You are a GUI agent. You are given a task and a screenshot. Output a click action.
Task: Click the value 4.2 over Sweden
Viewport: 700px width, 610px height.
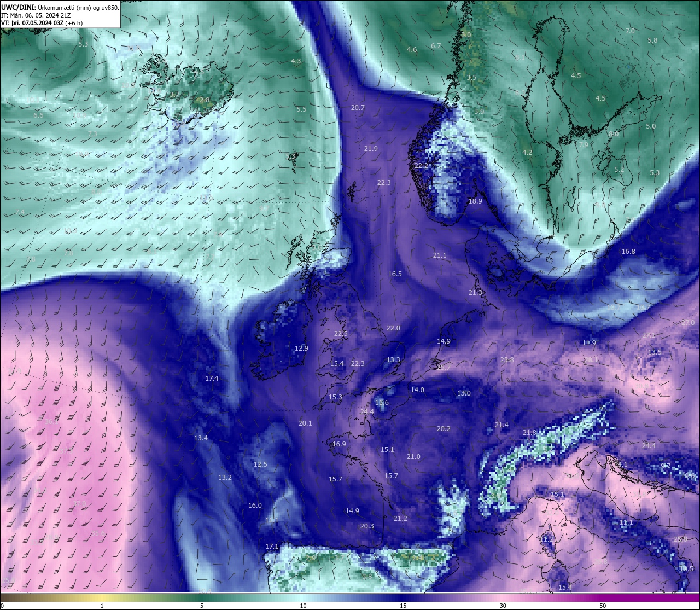(527, 153)
